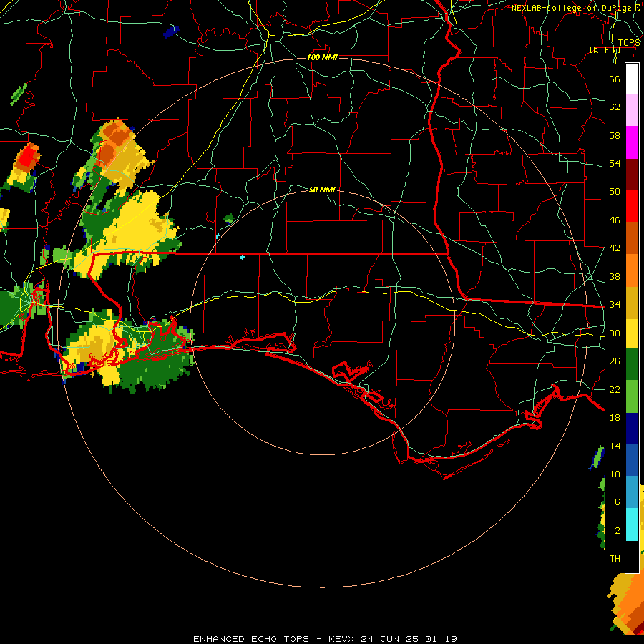This screenshot has width=644, height=644.
Task: Click the 6 legend value
Action: (618, 502)
